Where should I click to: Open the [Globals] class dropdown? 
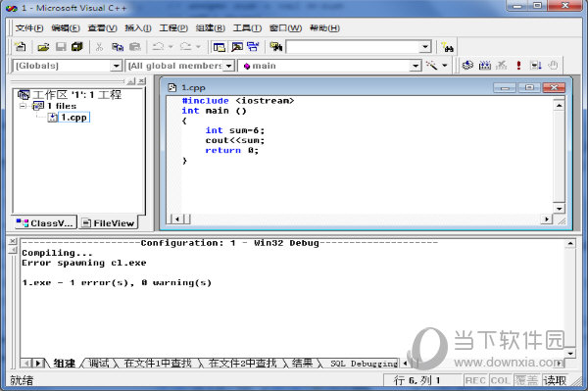pyautogui.click(x=116, y=66)
